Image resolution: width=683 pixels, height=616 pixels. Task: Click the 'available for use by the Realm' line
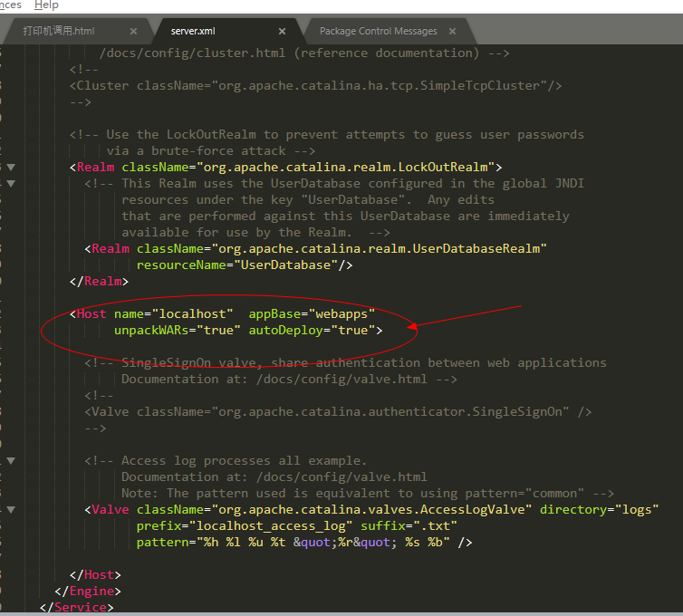pyautogui.click(x=255, y=233)
